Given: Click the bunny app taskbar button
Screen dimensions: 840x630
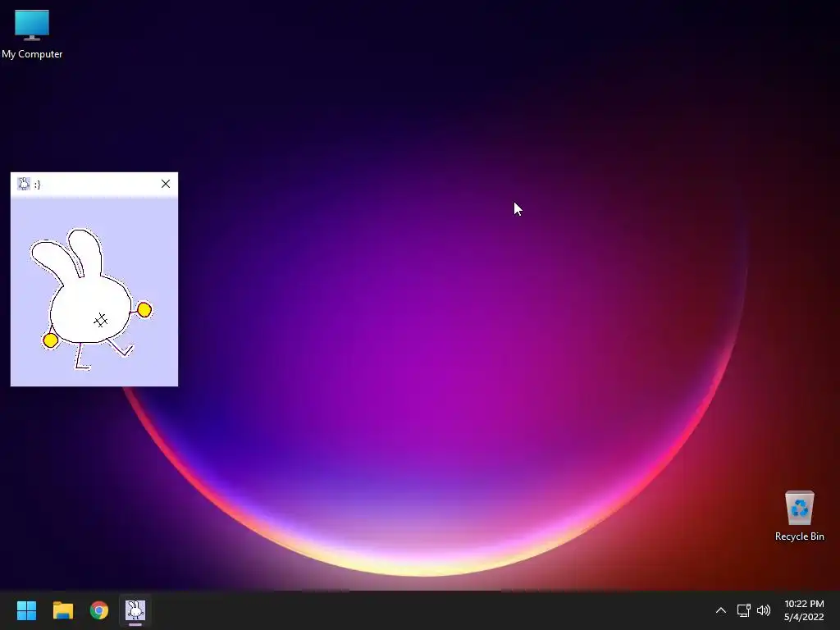Looking at the screenshot, I should [x=135, y=610].
